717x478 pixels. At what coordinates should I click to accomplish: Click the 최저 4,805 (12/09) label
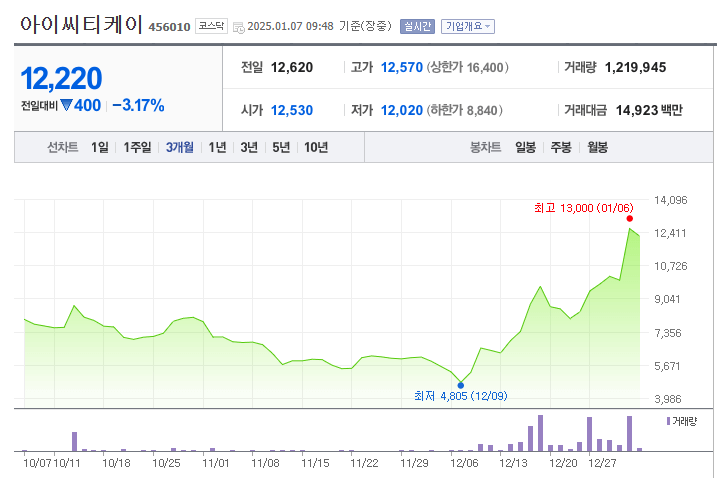point(460,396)
